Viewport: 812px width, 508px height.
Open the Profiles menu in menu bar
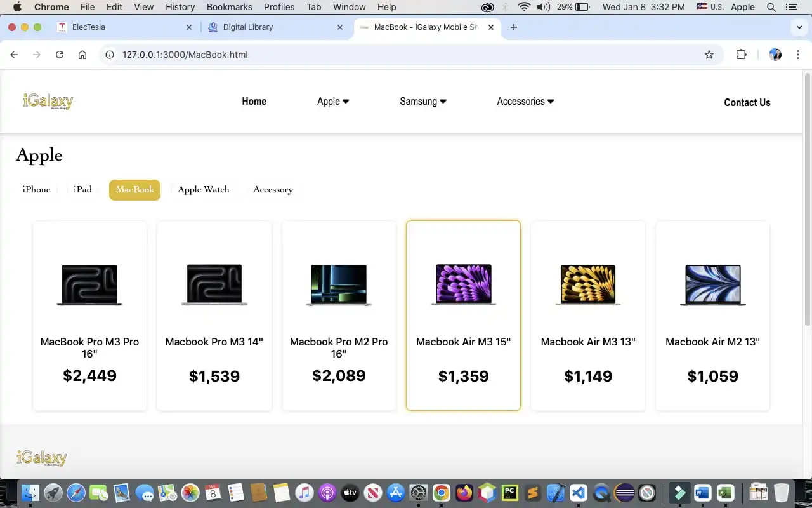tap(279, 7)
